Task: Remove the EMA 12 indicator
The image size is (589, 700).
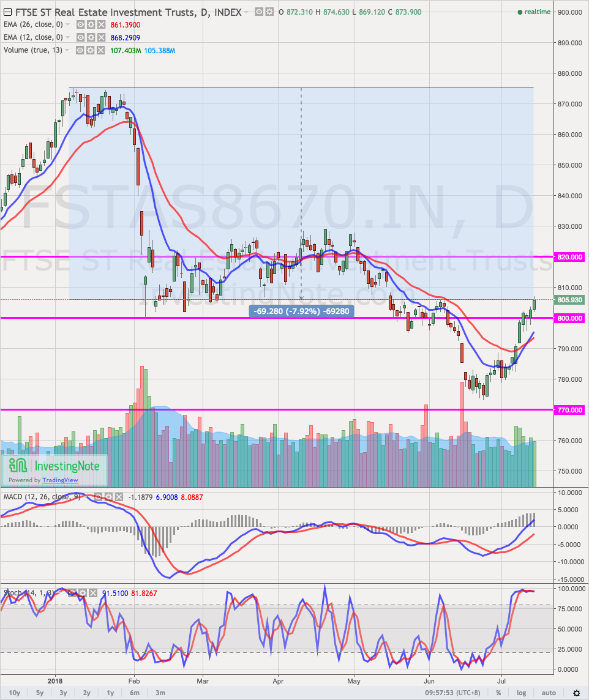Action: click(x=99, y=37)
